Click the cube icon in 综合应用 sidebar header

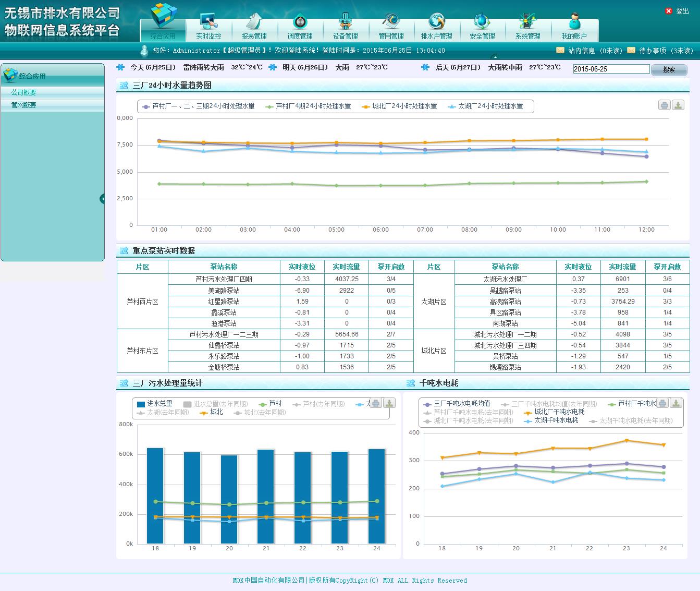pyautogui.click(x=10, y=76)
